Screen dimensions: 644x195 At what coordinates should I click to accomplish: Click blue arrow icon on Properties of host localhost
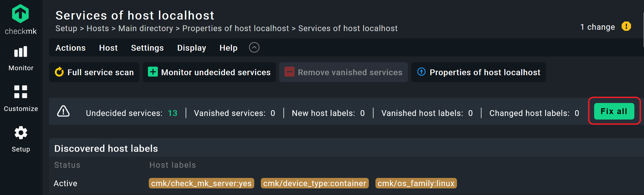point(421,72)
